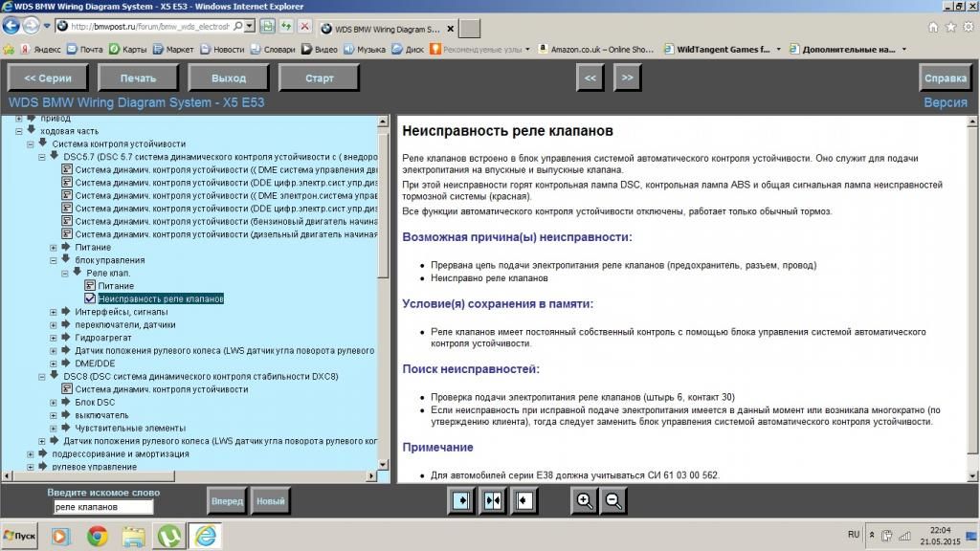Click content pane vertical scrollbar
This screenshot has height=551, width=980.
pyautogui.click(x=972, y=298)
